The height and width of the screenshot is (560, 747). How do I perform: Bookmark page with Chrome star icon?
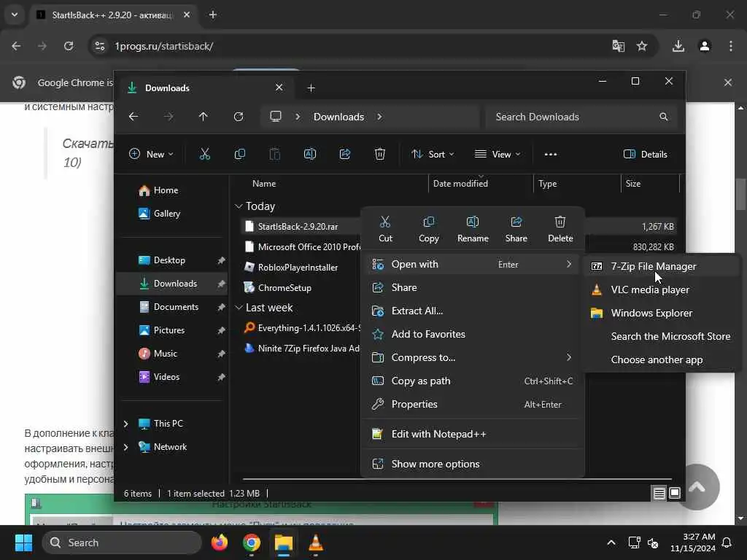click(x=642, y=46)
